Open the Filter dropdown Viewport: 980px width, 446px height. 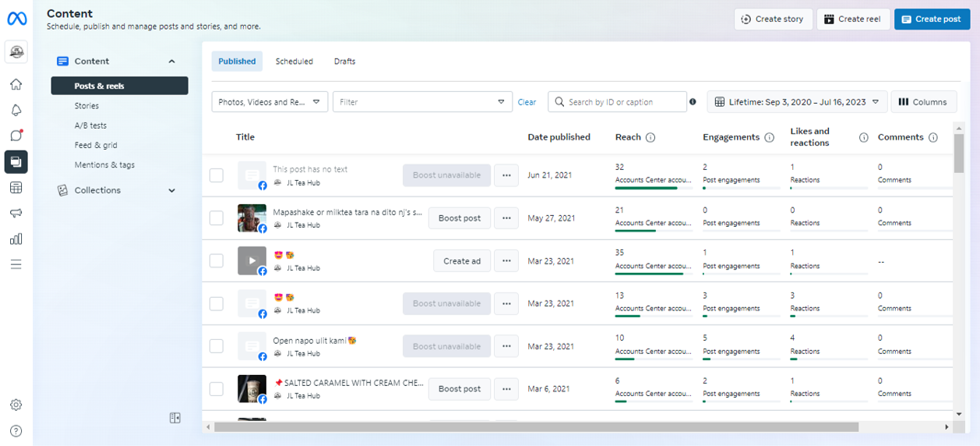click(423, 102)
